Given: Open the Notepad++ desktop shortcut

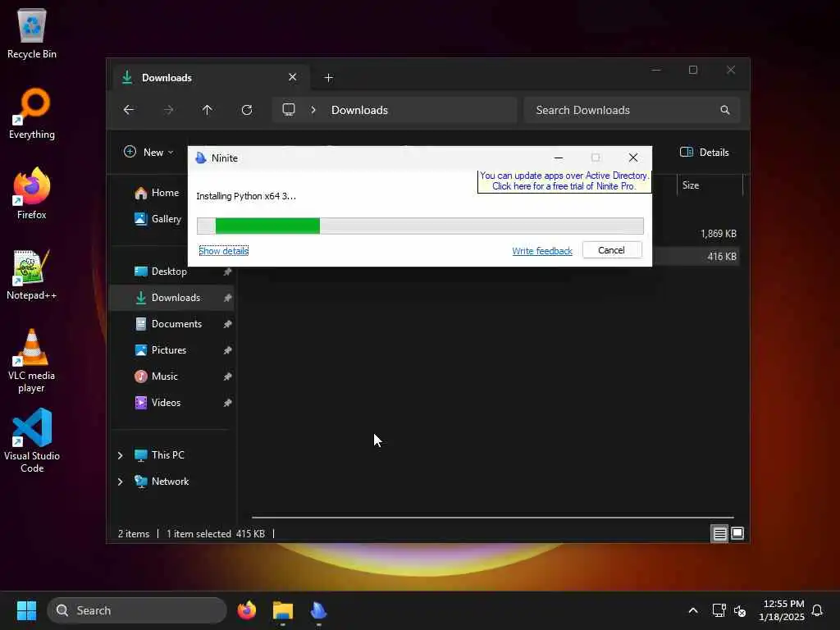Looking at the screenshot, I should pyautogui.click(x=32, y=274).
